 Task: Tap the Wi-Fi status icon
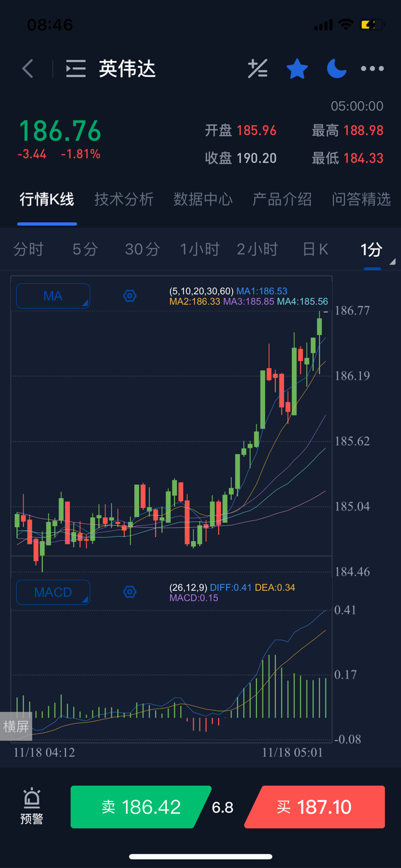pyautogui.click(x=346, y=24)
